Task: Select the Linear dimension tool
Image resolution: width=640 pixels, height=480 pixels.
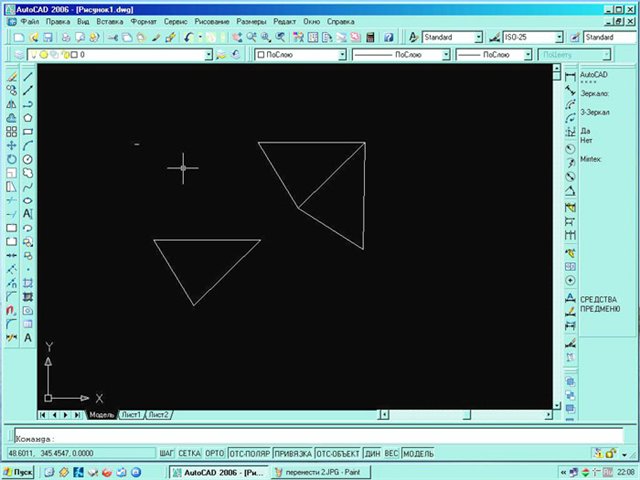Action: click(570, 75)
